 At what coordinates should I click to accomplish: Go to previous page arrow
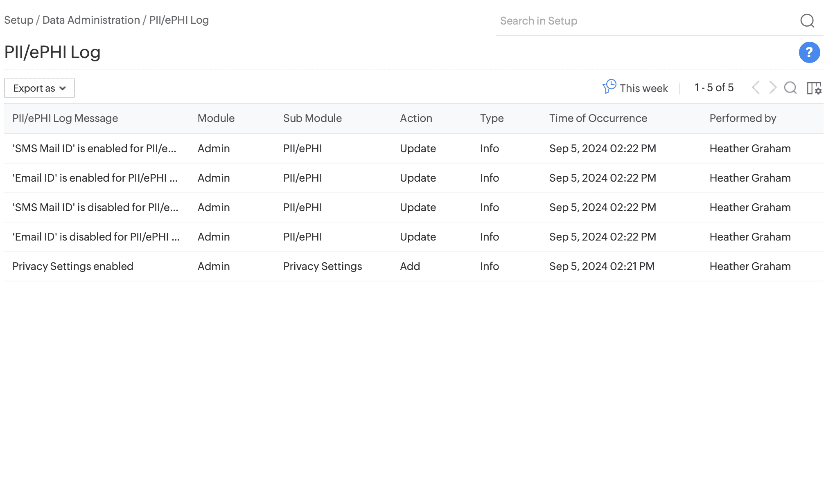click(x=756, y=88)
